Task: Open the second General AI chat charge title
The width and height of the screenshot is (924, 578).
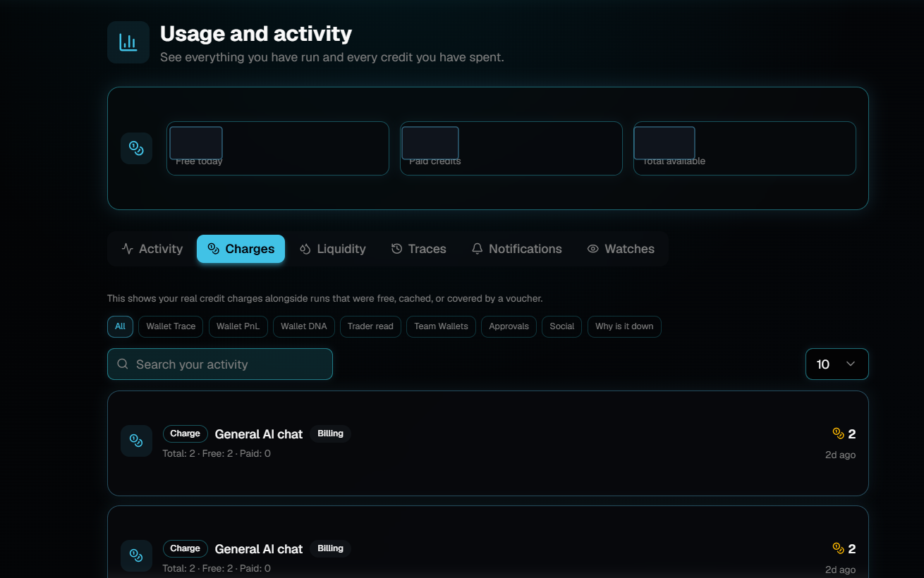Action: pos(259,549)
